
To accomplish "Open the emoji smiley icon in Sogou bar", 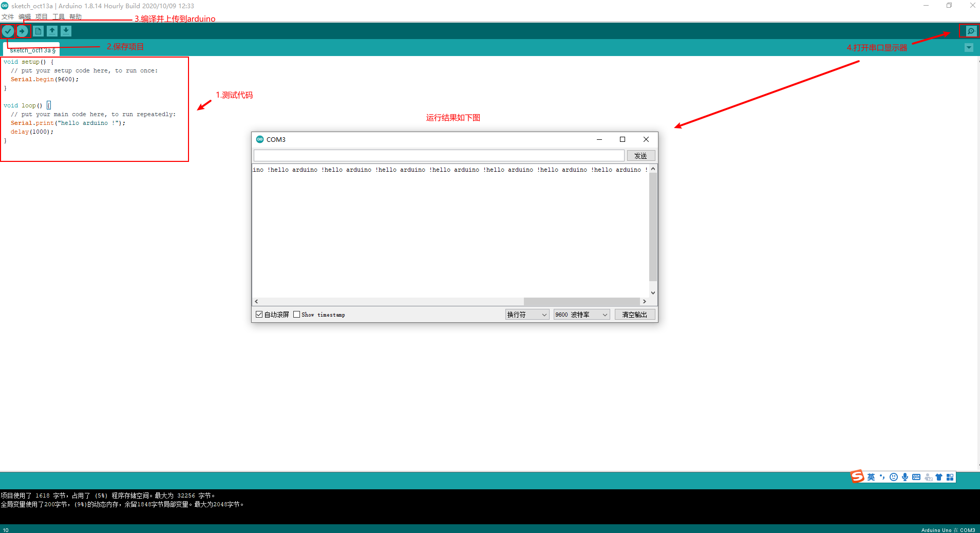I will pos(894,477).
